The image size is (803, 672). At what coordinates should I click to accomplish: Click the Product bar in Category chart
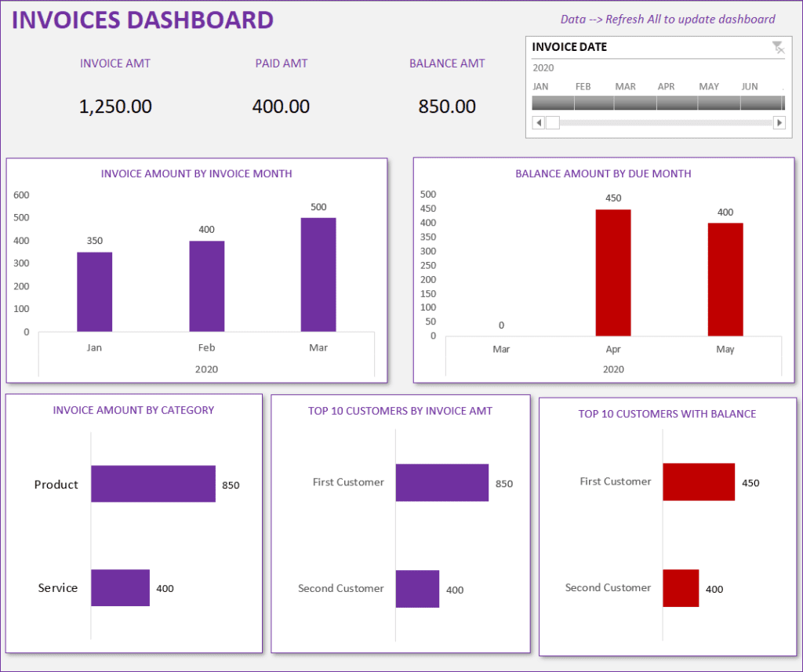tap(153, 484)
